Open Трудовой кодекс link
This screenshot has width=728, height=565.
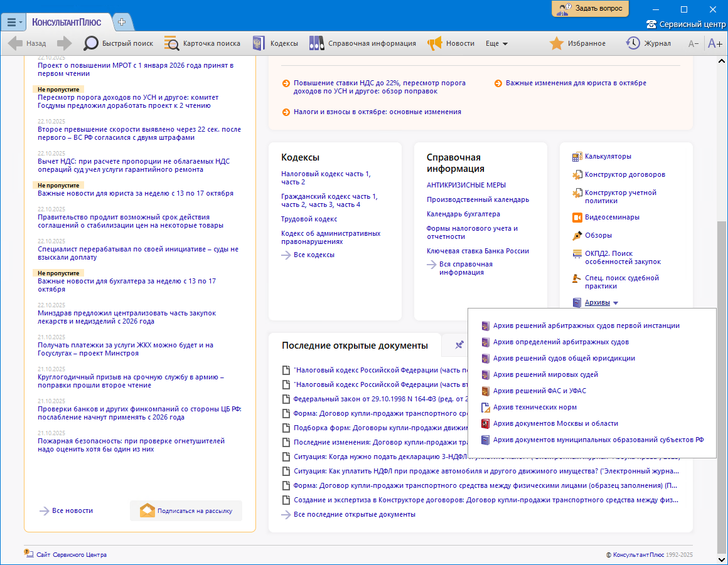tap(309, 219)
